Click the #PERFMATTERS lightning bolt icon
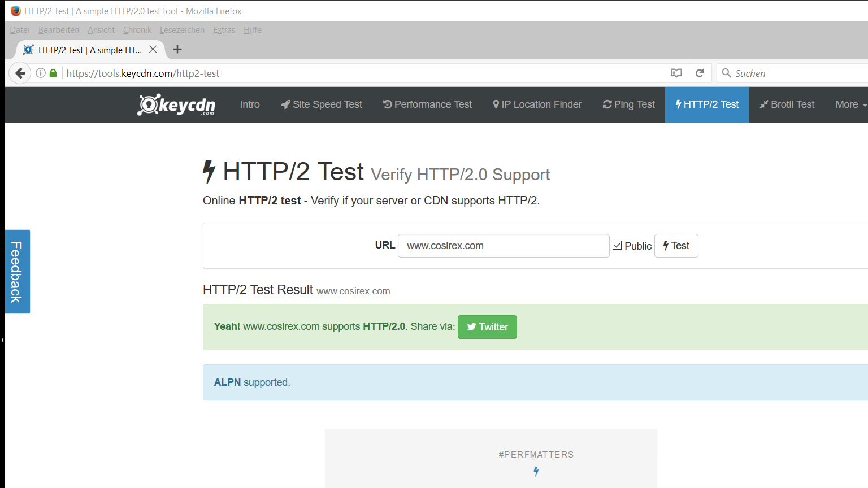Viewport: 868px width, 488px height. (x=536, y=471)
